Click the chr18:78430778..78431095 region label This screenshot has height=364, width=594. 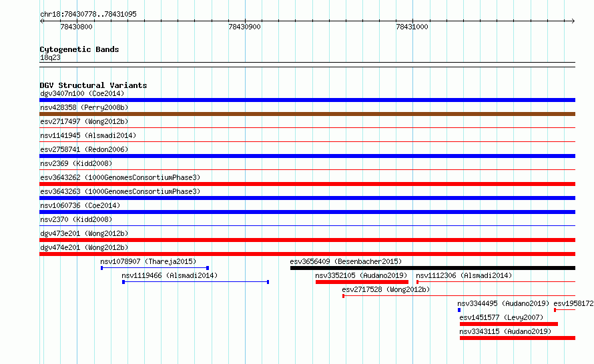click(x=88, y=14)
